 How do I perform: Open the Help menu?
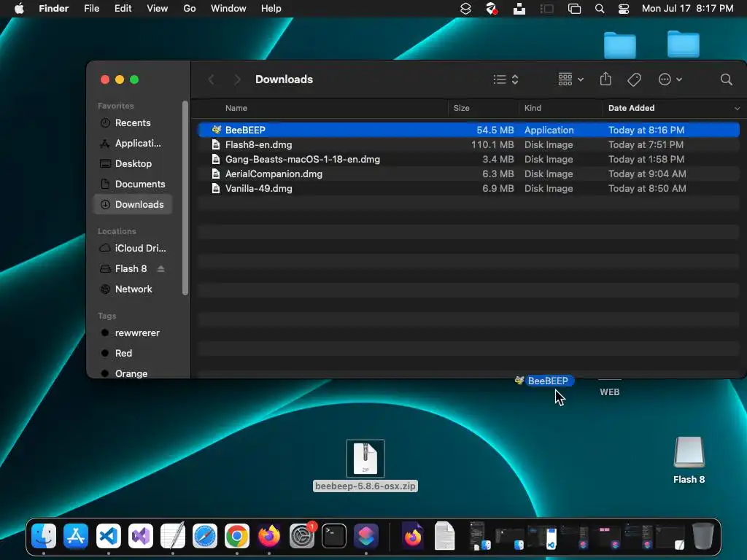(x=271, y=9)
